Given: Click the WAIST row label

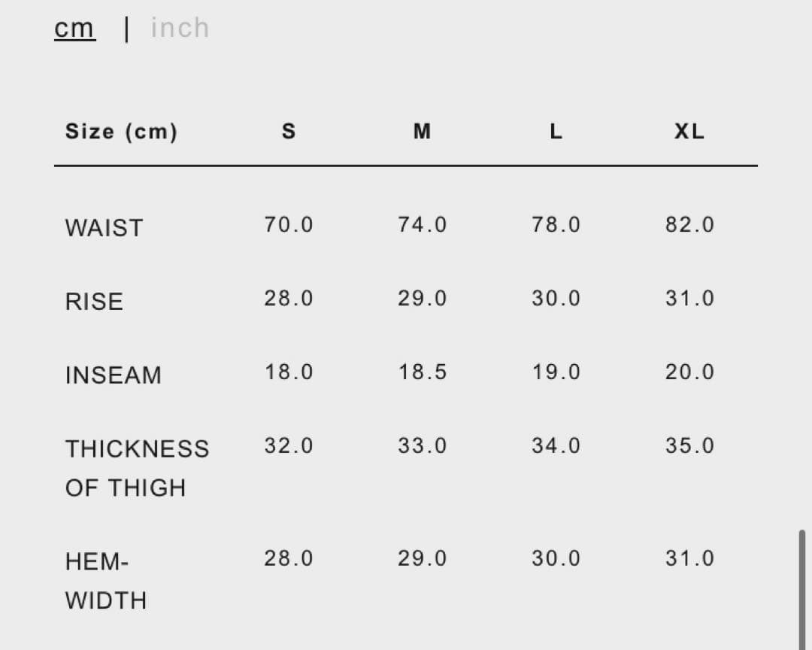Looking at the screenshot, I should point(104,227).
